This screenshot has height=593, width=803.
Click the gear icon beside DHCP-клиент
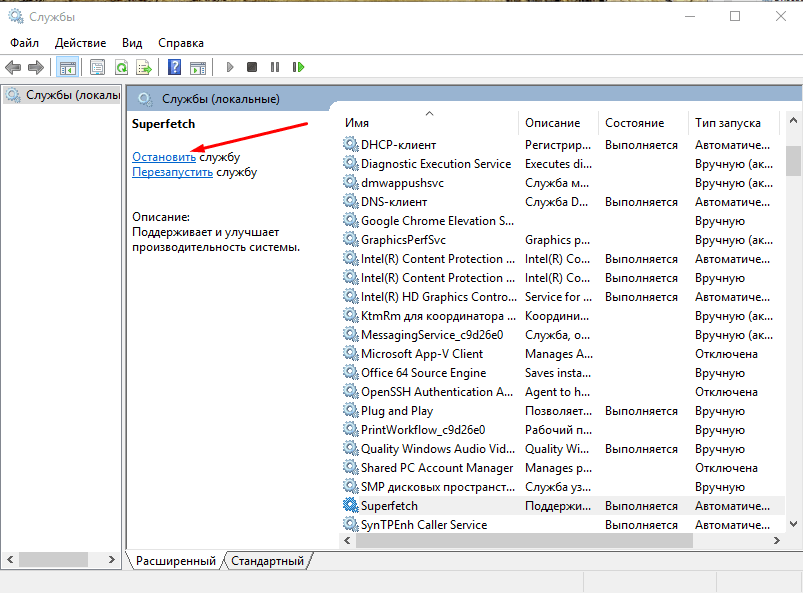click(350, 144)
